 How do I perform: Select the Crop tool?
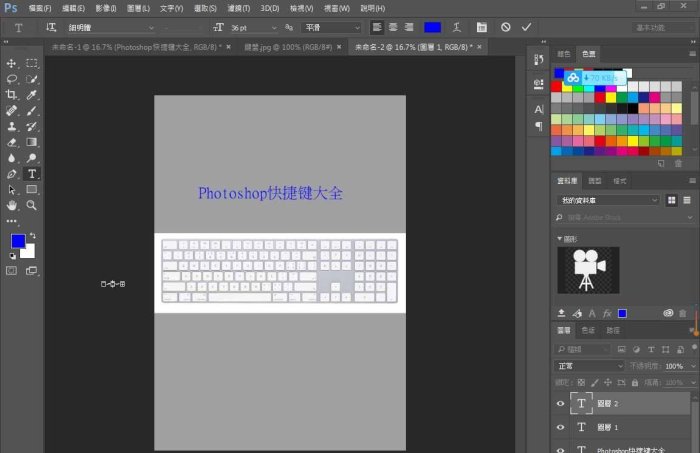(12, 94)
